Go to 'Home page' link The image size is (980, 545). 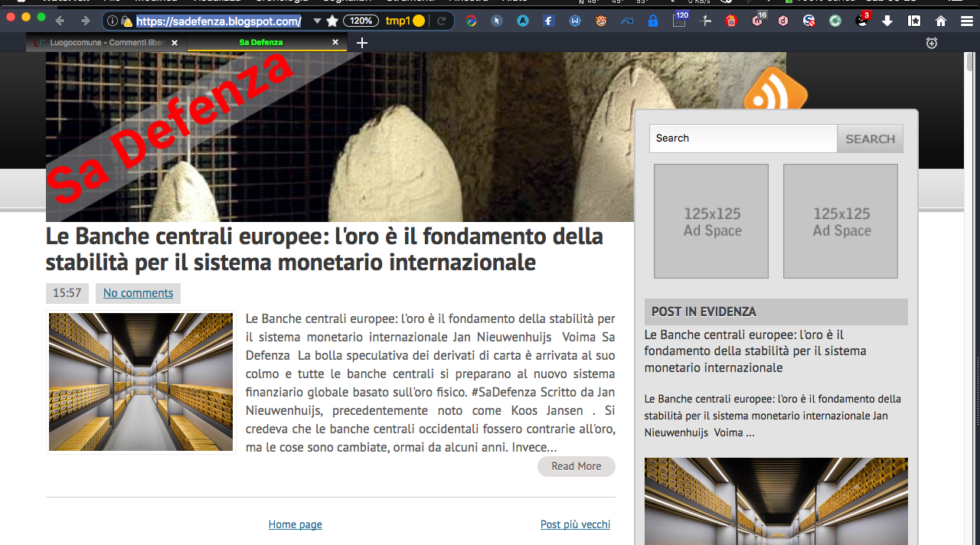tap(296, 524)
